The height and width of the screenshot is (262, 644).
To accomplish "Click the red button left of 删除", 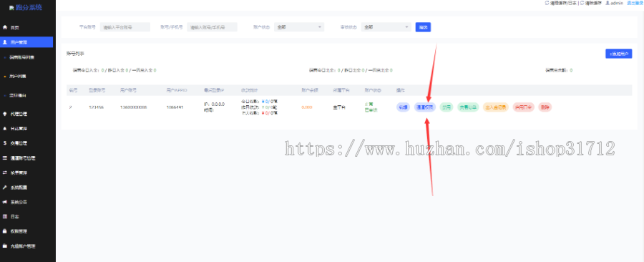I will (523, 107).
